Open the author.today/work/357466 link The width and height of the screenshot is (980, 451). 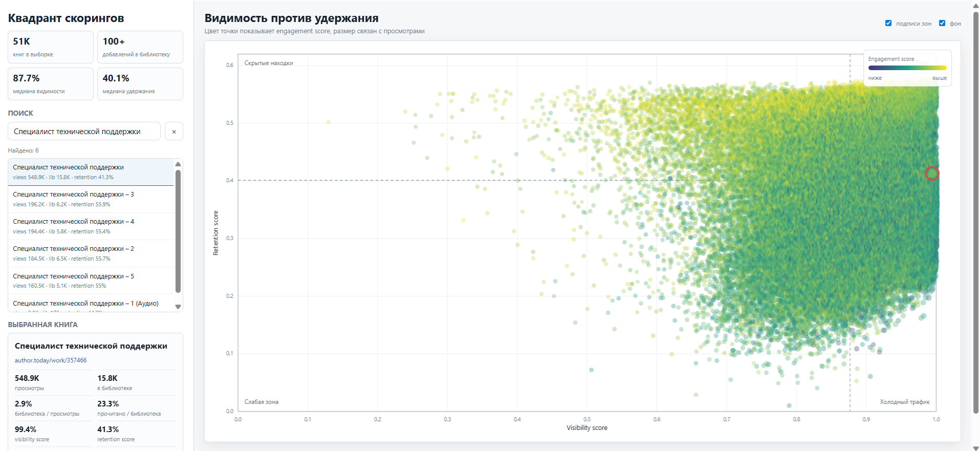[x=51, y=360]
